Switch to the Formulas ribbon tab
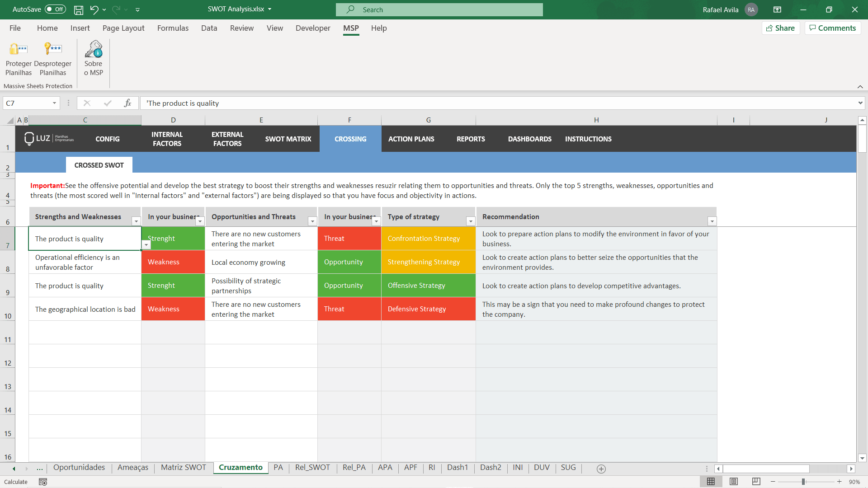The image size is (868, 488). 173,28
